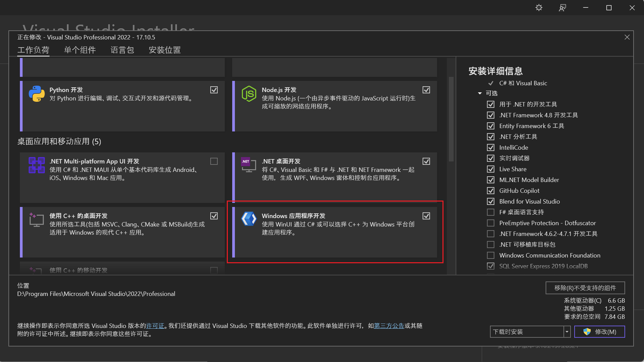Click the Python development workload icon
The height and width of the screenshot is (362, 644).
(37, 94)
